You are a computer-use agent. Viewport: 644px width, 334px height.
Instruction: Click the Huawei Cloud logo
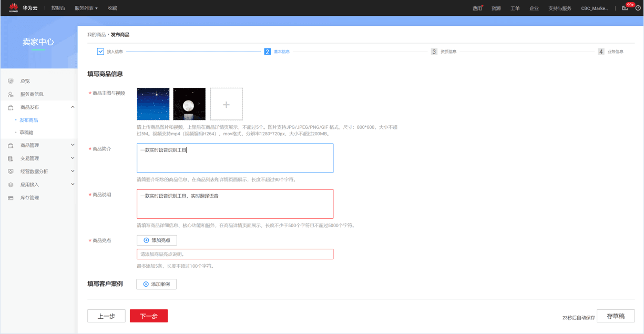click(x=14, y=8)
